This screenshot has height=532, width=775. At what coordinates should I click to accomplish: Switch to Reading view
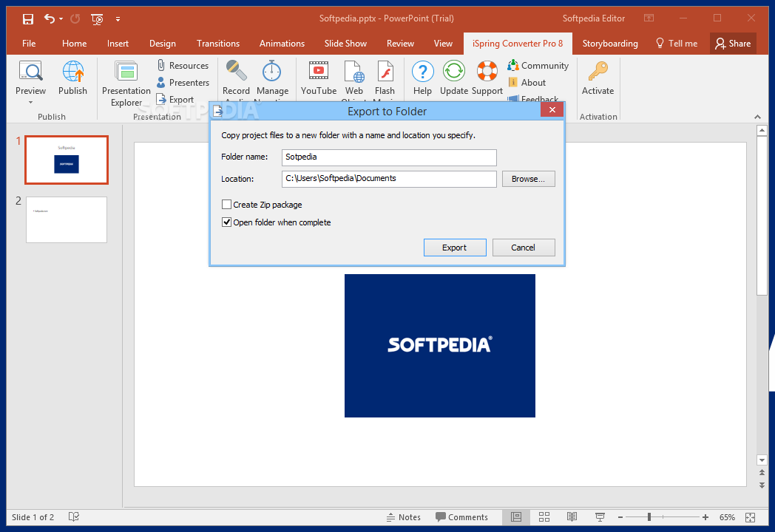pos(572,517)
